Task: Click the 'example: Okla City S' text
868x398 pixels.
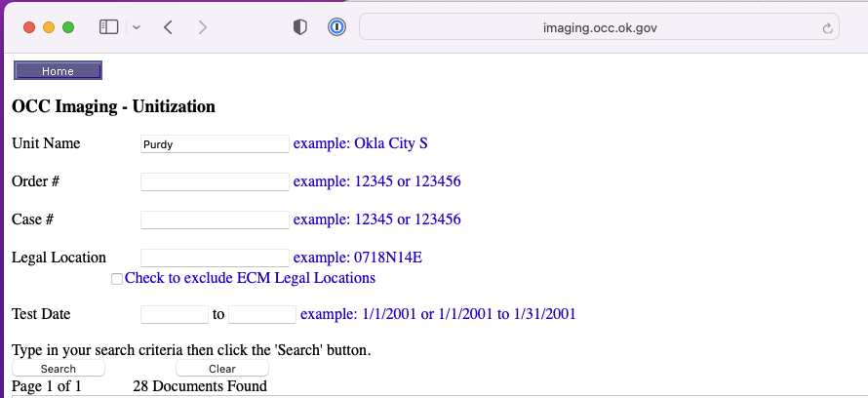Action: (361, 143)
